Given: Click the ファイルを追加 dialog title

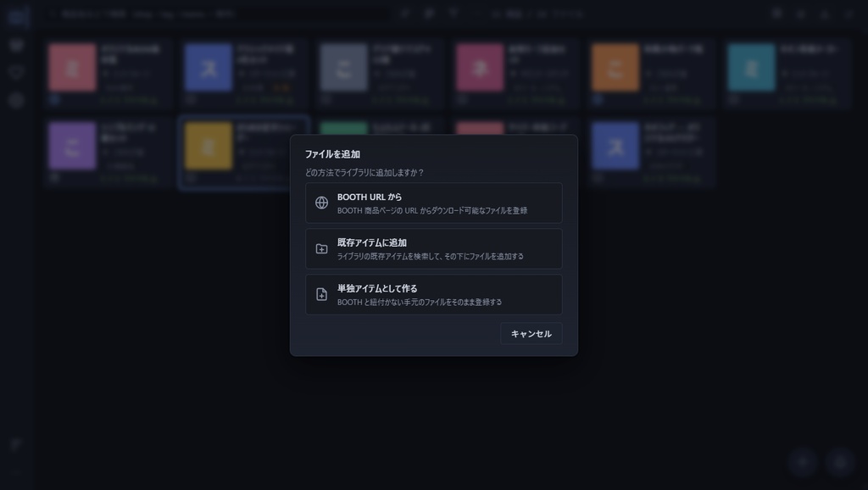Looking at the screenshot, I should point(332,154).
